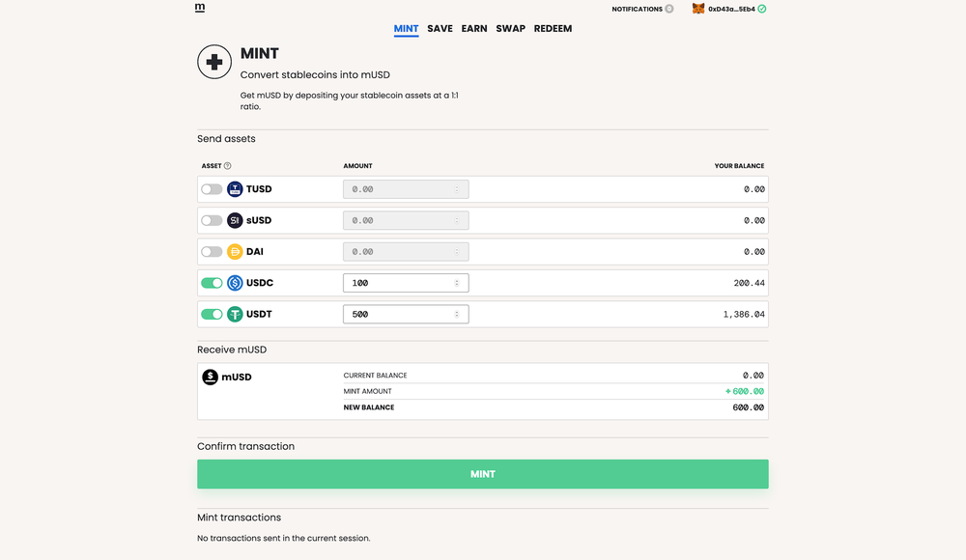The image size is (966, 560).
Task: Click the green MINT confirm button
Action: [482, 474]
